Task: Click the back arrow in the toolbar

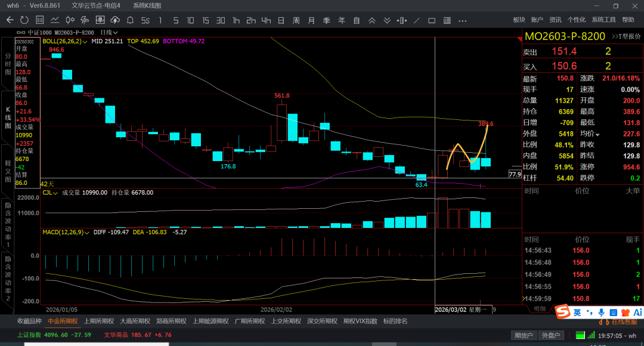Action: 10,20
